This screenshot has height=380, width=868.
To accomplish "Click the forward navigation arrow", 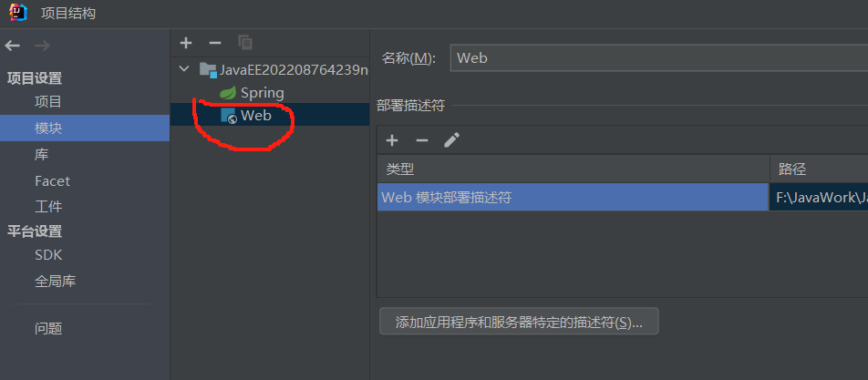I will click(42, 46).
